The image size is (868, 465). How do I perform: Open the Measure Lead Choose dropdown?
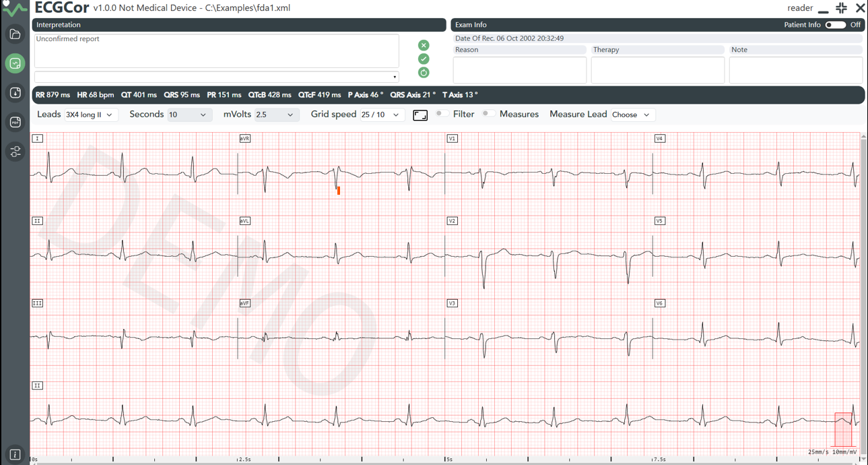click(632, 115)
